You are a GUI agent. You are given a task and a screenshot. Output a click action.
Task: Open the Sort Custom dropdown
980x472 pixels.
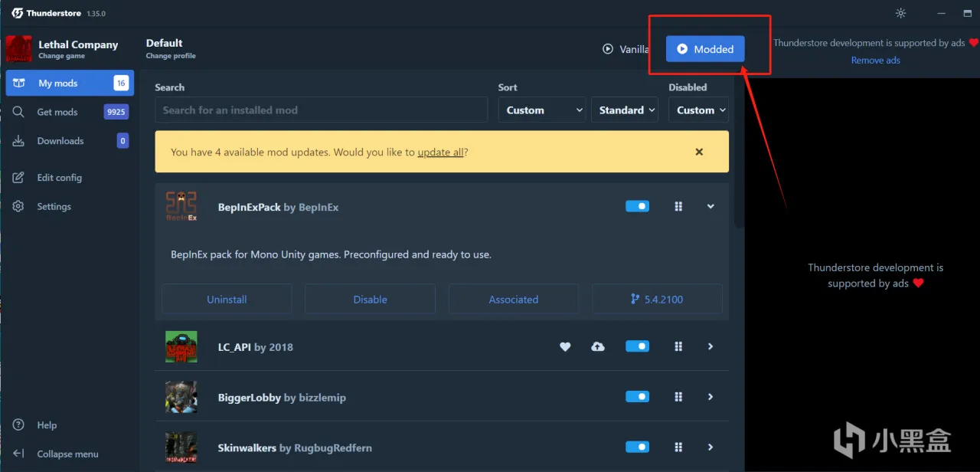(542, 110)
